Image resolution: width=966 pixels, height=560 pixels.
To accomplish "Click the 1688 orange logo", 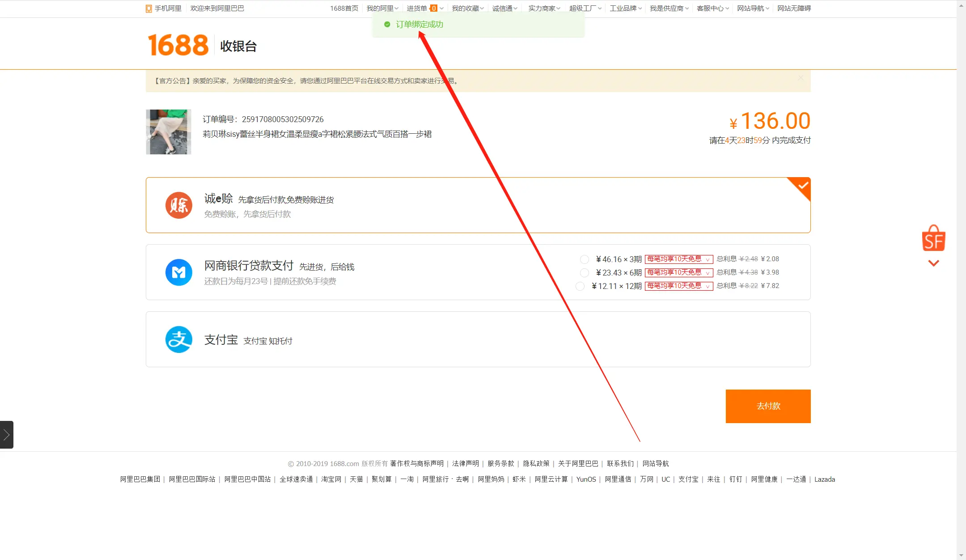I will pos(178,45).
